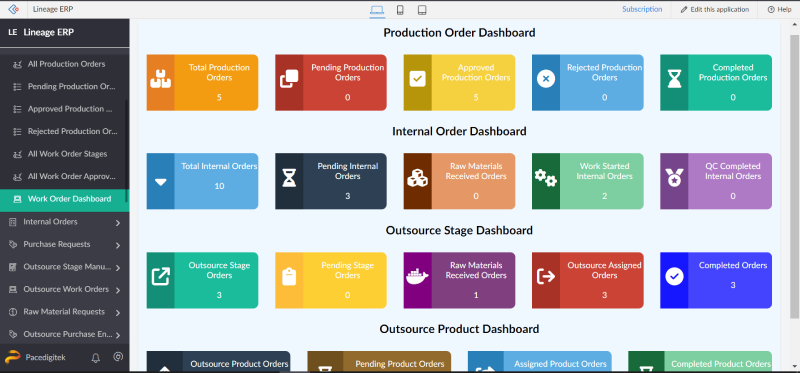Open All Work Order Approvals item
The width and height of the screenshot is (800, 373).
[x=64, y=176]
